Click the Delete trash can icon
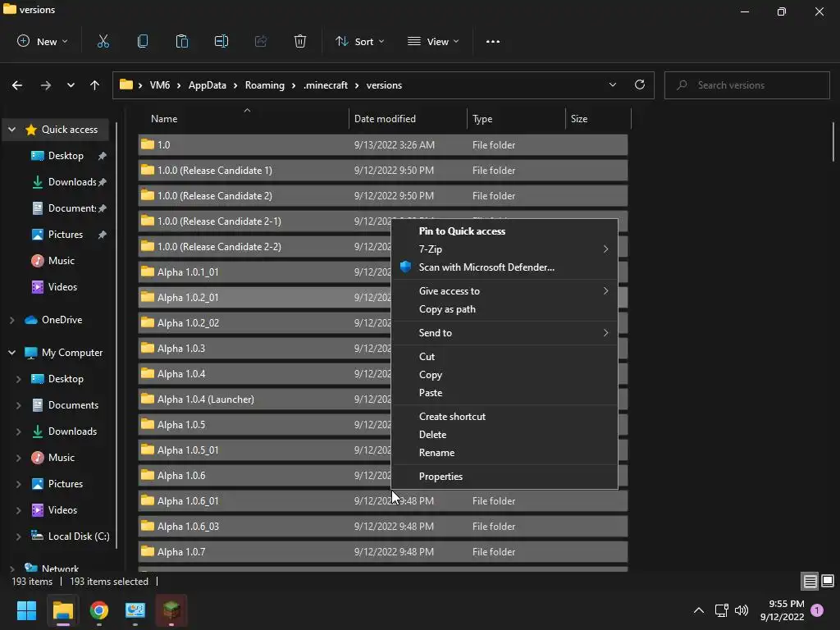Viewport: 840px width, 630px height. point(300,41)
